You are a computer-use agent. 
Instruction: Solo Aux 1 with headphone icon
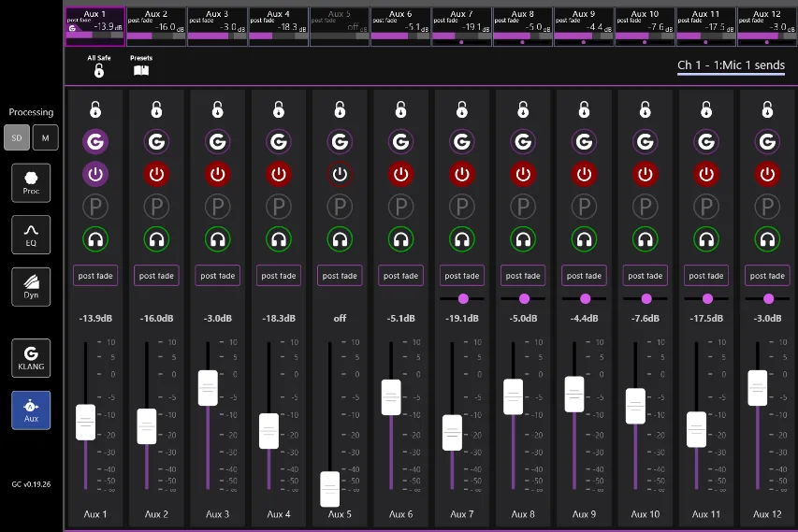[x=95, y=239]
